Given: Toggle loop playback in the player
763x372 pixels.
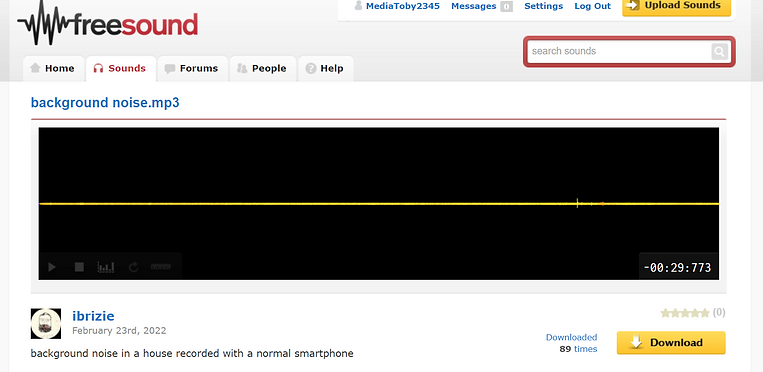Looking at the screenshot, I should coord(133,267).
